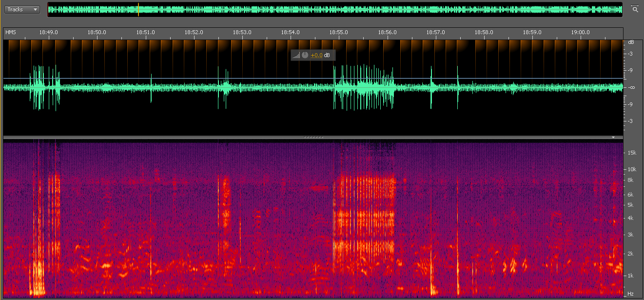Click the zoom navigator magnifier icon
The width and height of the screenshot is (644, 300).
coord(635,8)
